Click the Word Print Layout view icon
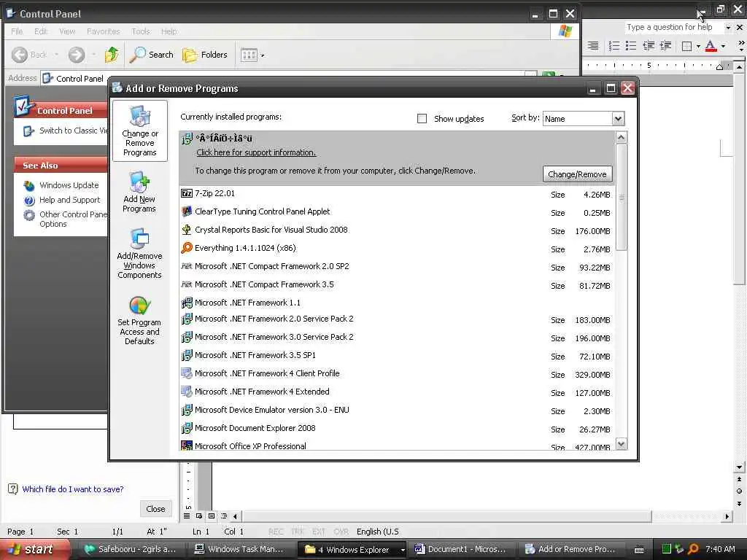747x560 pixels. 212,516
